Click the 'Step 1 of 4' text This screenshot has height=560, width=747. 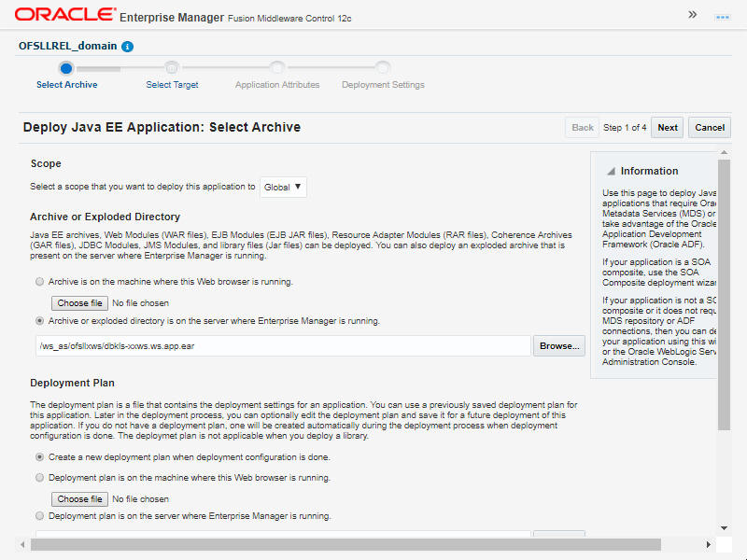625,128
